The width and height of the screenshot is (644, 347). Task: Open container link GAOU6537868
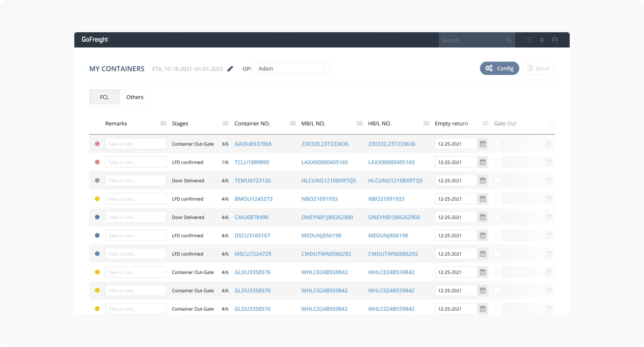pos(253,144)
